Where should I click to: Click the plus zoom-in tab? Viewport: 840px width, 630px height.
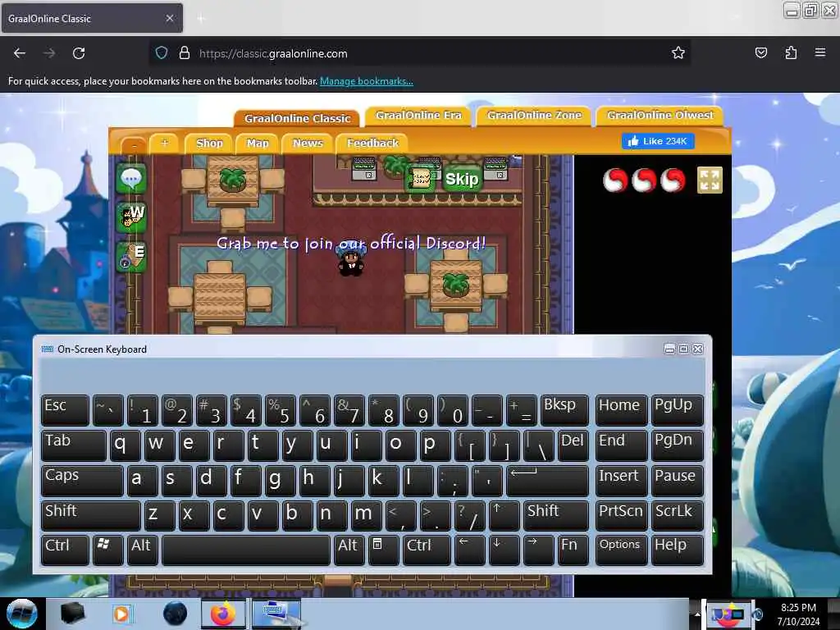(164, 143)
